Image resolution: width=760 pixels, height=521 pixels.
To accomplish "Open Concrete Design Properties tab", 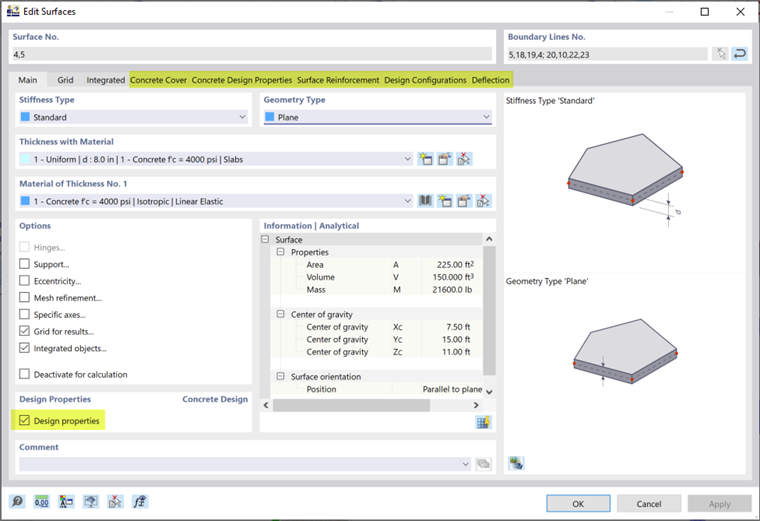I will pos(242,80).
